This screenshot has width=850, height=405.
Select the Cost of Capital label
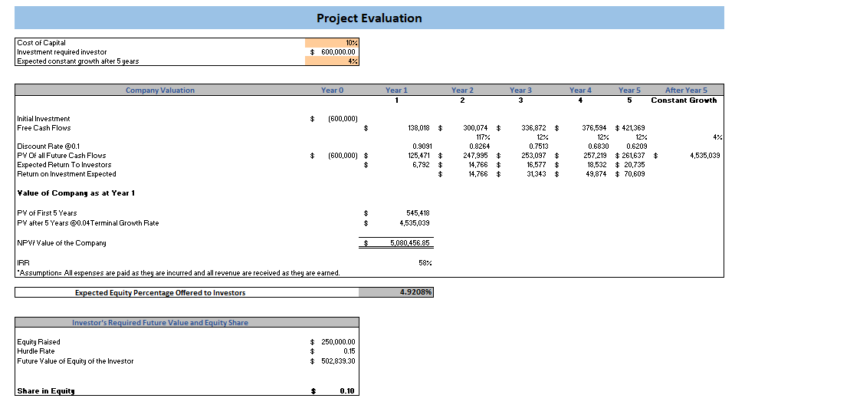(41, 42)
